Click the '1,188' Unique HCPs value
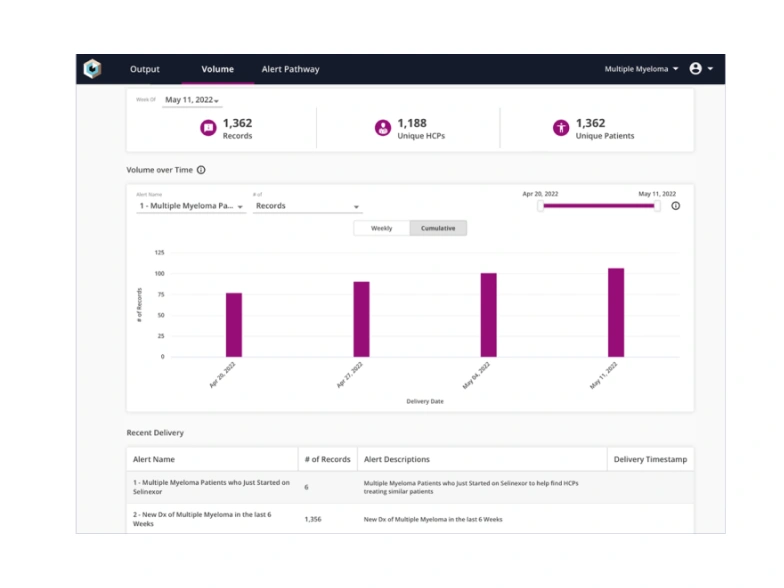784x588 pixels. [x=412, y=123]
